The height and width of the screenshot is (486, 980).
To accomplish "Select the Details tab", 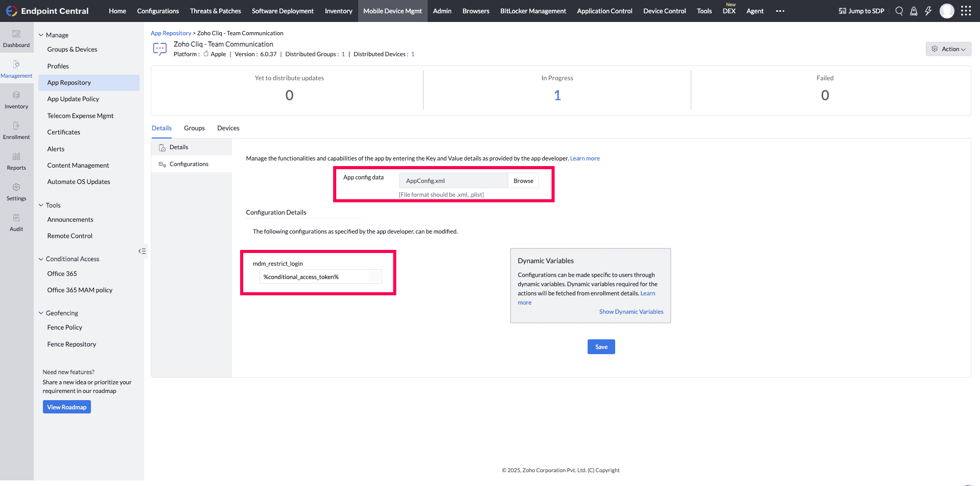I will [161, 128].
